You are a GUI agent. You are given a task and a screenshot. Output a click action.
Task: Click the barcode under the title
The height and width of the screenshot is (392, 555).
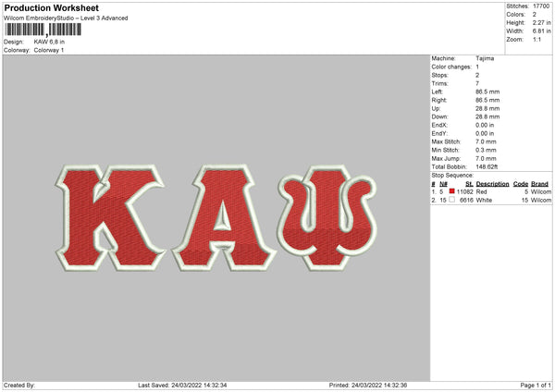click(x=43, y=30)
